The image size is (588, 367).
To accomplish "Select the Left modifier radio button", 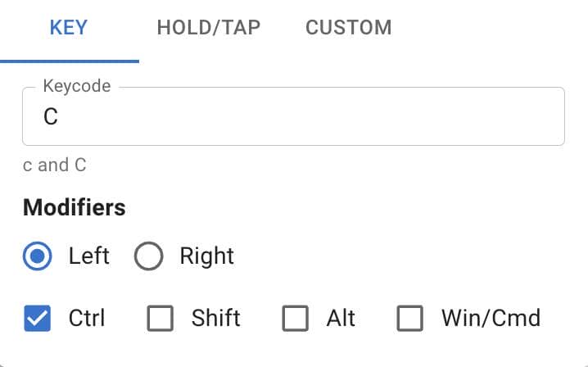I will coord(38,256).
